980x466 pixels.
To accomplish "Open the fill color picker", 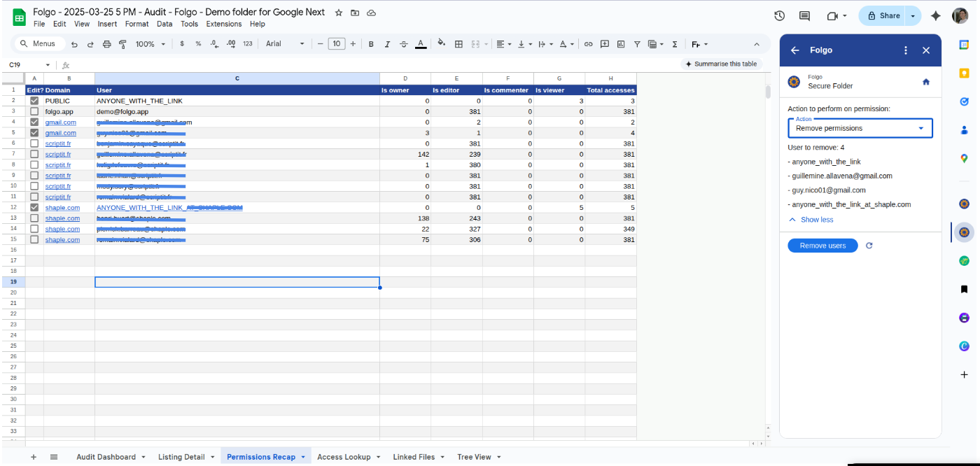I will click(441, 44).
